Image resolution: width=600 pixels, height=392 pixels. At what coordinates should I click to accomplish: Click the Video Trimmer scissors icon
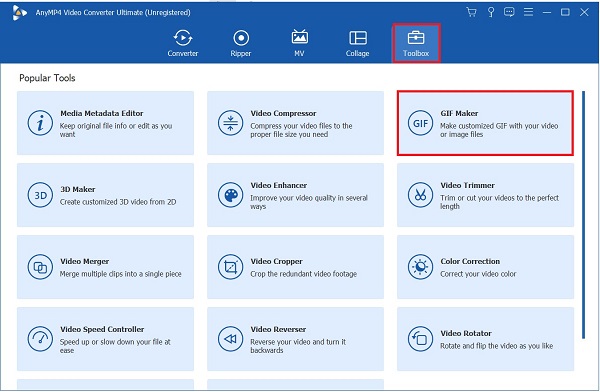tap(420, 195)
